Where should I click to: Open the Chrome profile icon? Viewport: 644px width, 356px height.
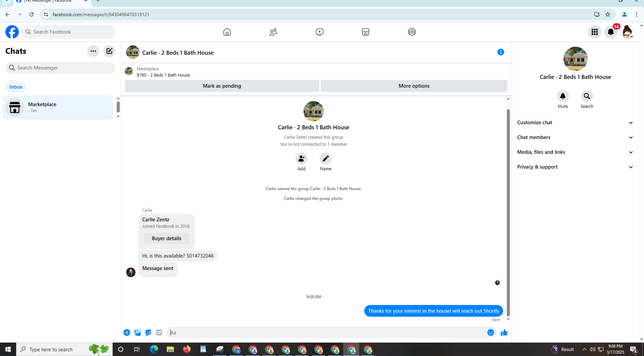tap(625, 14)
